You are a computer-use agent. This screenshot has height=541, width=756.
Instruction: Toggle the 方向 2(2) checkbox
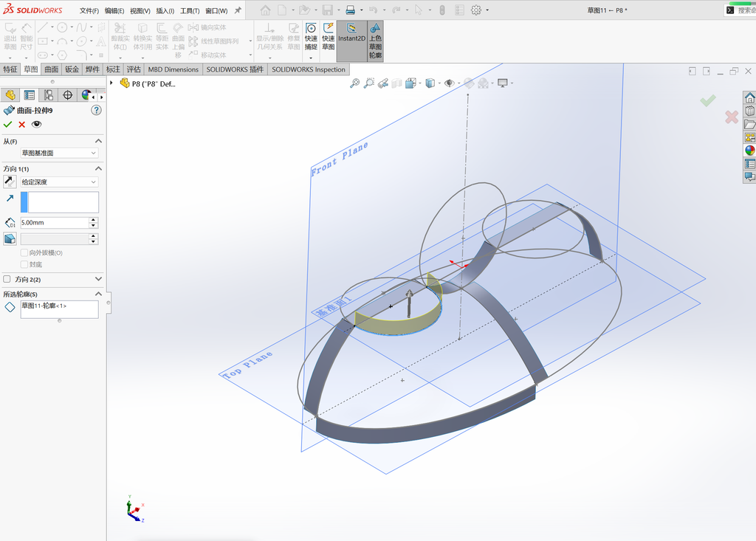click(7, 279)
